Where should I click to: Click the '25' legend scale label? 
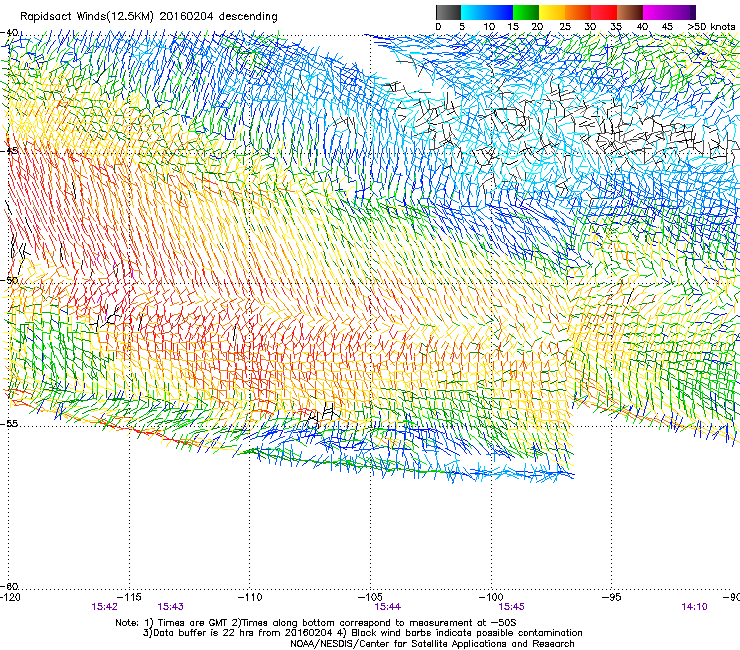[x=565, y=27]
